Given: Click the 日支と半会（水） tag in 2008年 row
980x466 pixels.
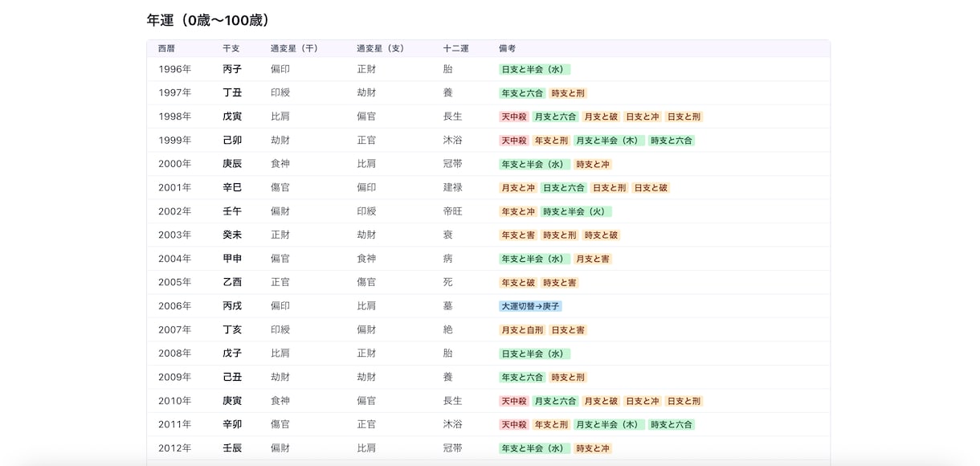Looking at the screenshot, I should coord(535,354).
